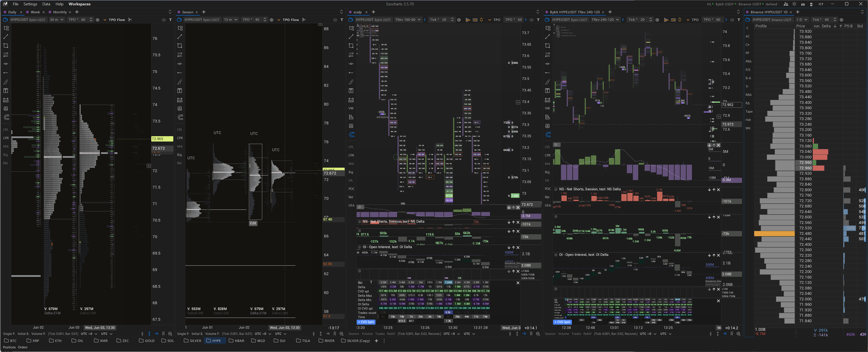Click scissors icon beside TPO Flow in Daily panel
This screenshot has height=352, width=868.
130,19
